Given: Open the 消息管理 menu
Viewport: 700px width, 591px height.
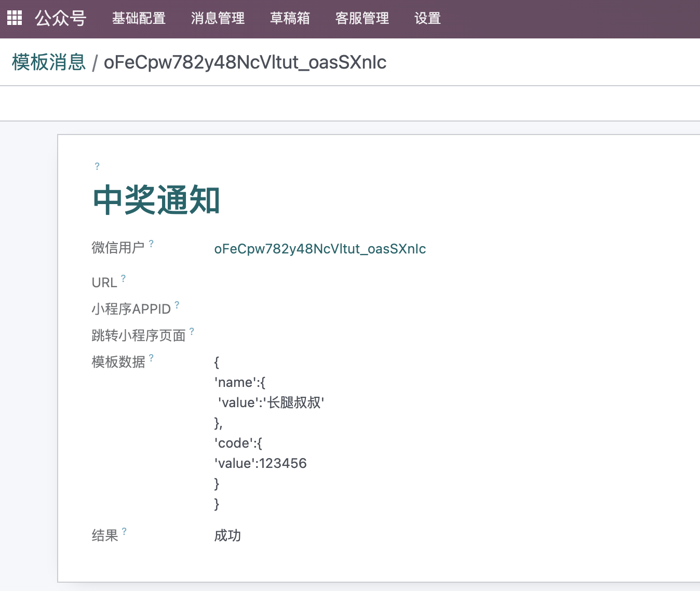Looking at the screenshot, I should tap(218, 19).
